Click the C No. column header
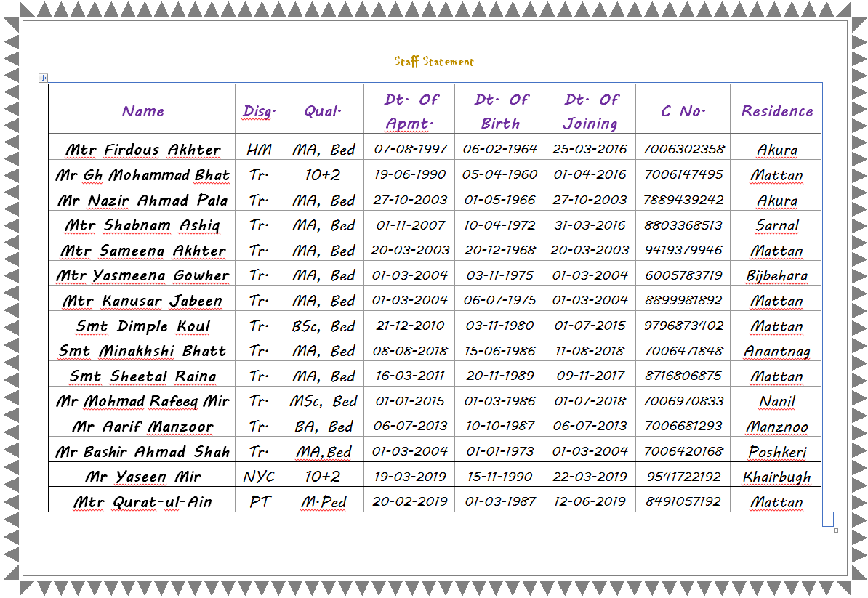 point(683,111)
